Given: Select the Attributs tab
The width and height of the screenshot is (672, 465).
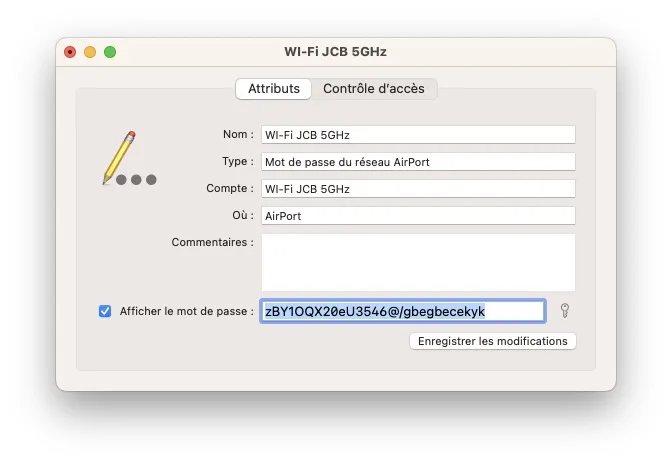Looking at the screenshot, I should [x=274, y=89].
